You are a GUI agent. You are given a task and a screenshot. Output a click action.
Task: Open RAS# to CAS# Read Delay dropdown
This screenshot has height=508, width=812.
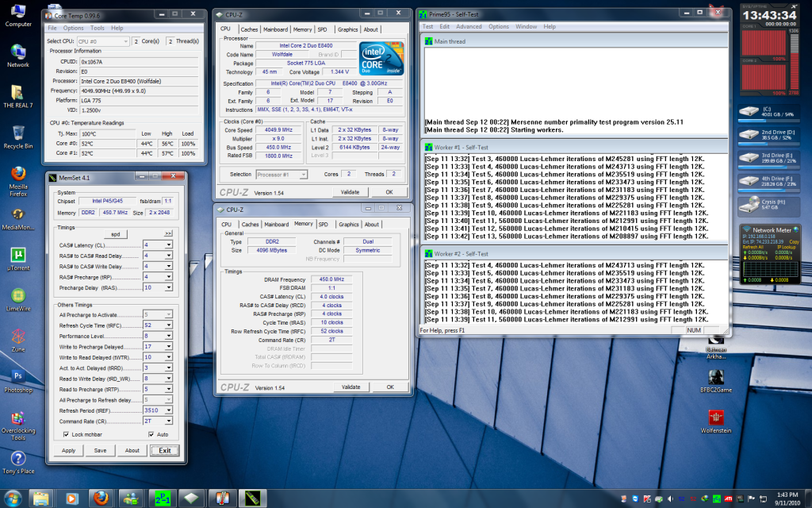158,256
